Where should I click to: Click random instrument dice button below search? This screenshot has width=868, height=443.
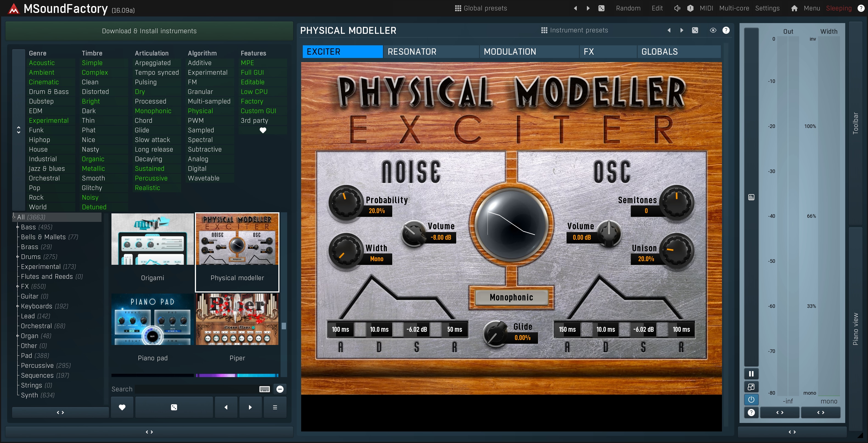click(x=174, y=407)
